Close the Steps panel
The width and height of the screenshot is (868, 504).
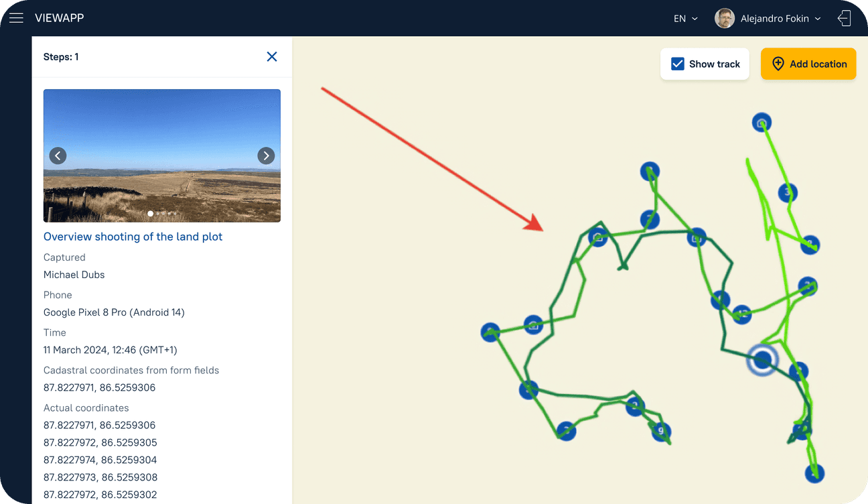272,57
